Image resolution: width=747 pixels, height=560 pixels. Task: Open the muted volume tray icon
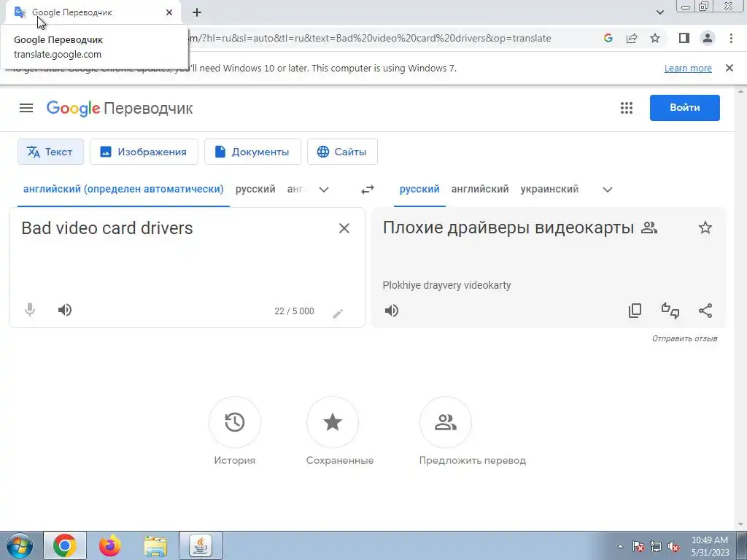point(673,547)
